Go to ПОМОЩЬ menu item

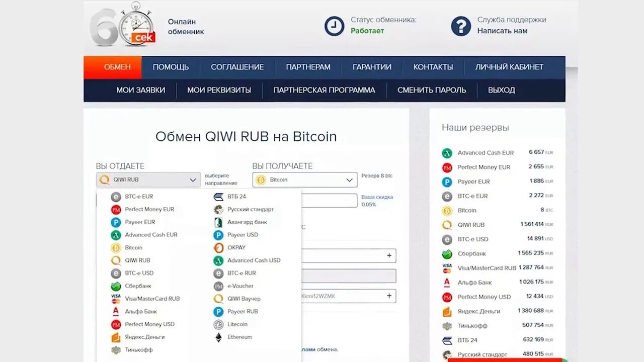tap(171, 67)
